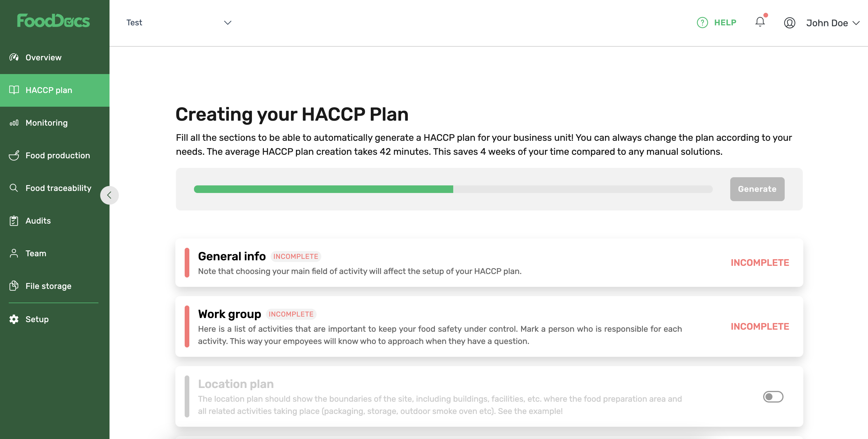The width and height of the screenshot is (868, 439).
Task: Open the General info section
Action: (x=489, y=263)
